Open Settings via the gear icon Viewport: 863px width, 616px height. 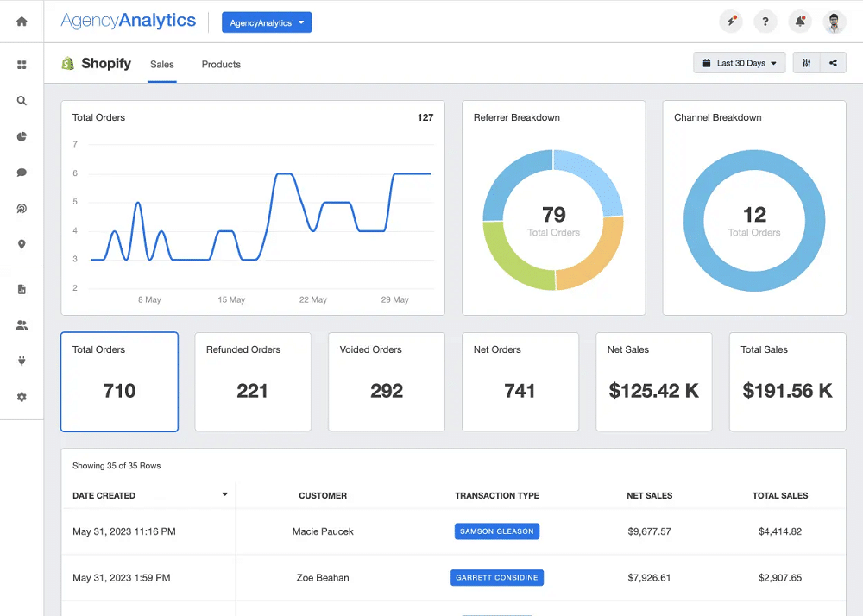click(21, 396)
